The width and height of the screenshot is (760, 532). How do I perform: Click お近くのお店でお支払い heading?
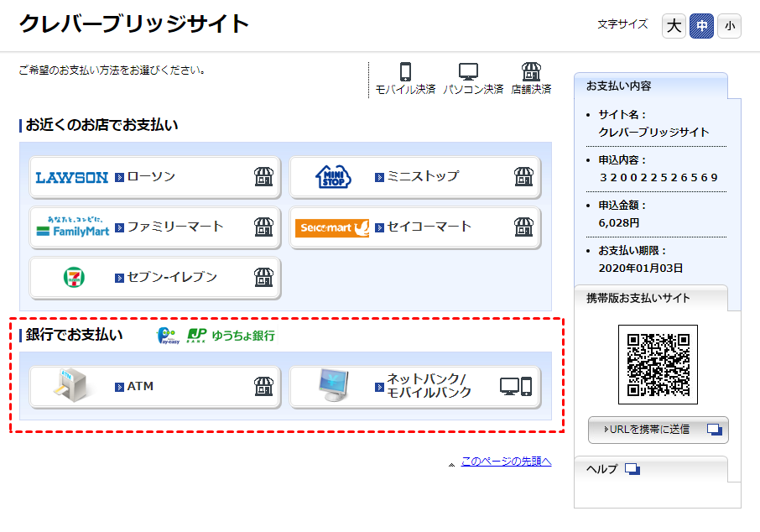point(102,125)
